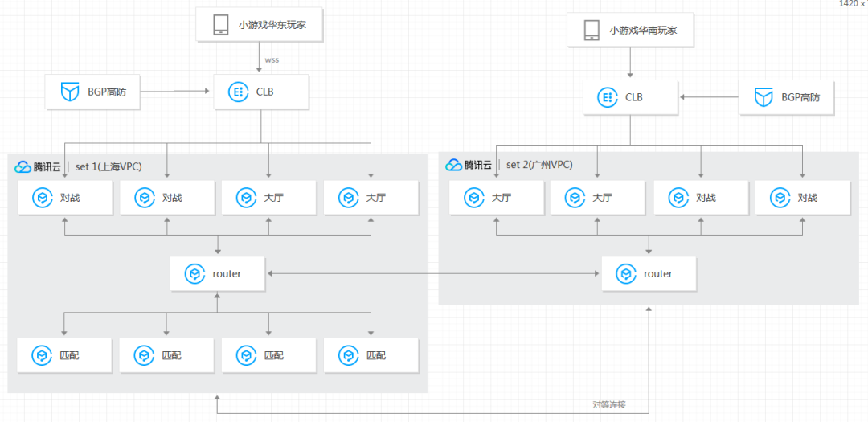Click the CLB icon under 小游戏华南玩家

point(608,98)
